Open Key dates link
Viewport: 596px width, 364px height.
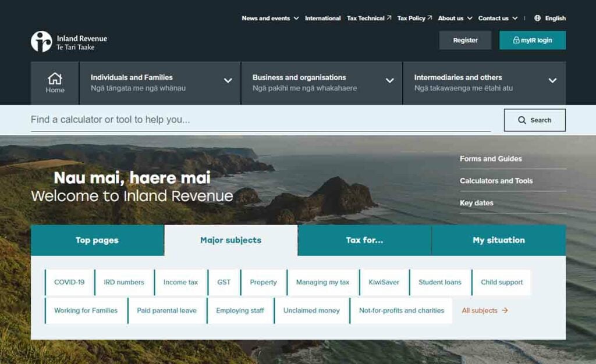point(476,203)
